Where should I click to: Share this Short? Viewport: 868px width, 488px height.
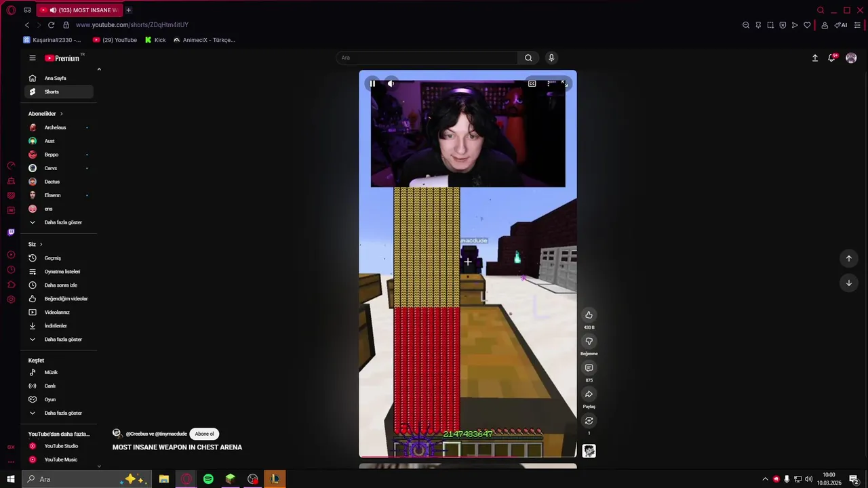point(589,394)
